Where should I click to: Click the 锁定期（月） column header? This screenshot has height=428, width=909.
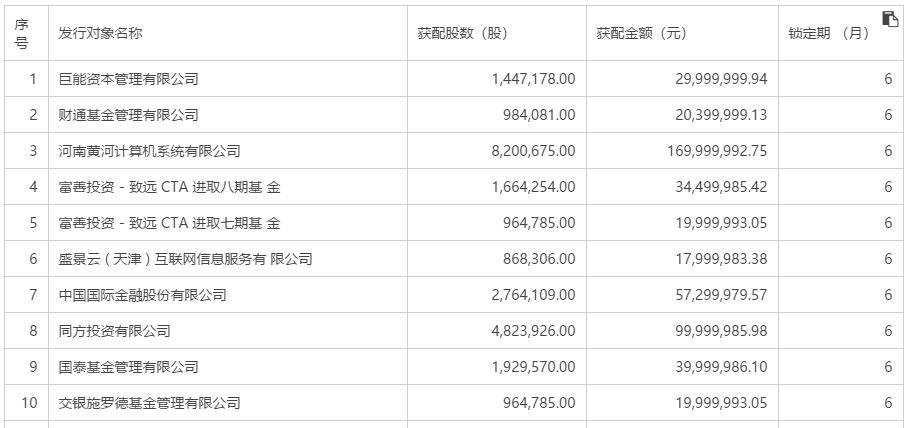(x=829, y=33)
